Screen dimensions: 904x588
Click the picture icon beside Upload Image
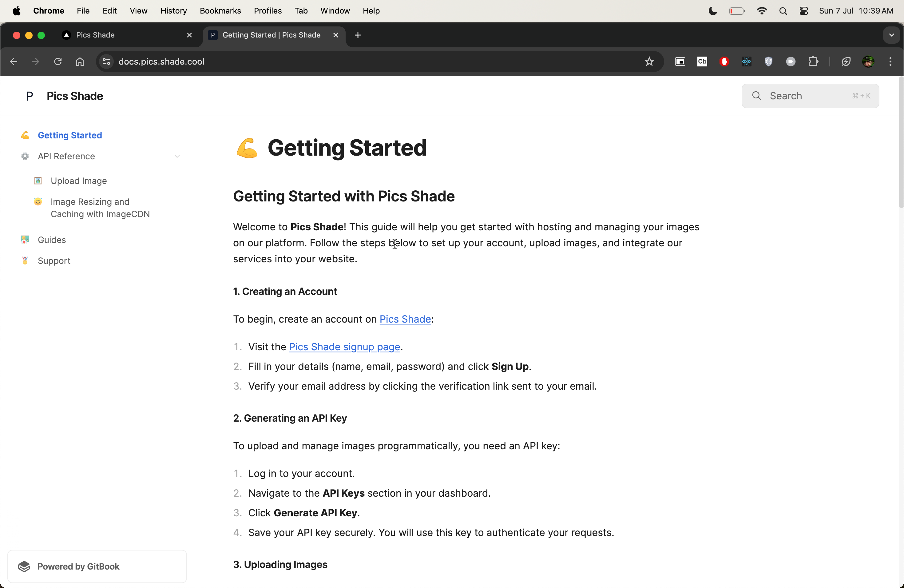pyautogui.click(x=38, y=181)
